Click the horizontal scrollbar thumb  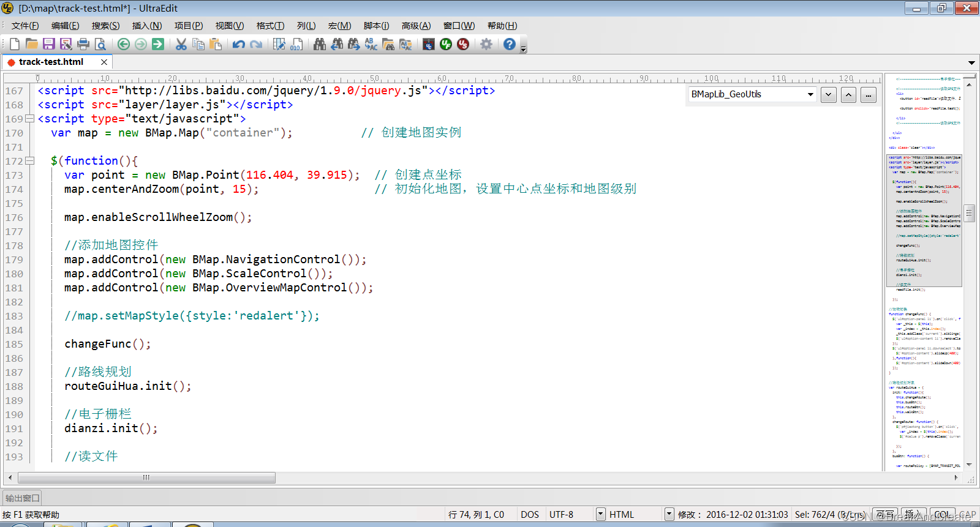pyautogui.click(x=146, y=477)
